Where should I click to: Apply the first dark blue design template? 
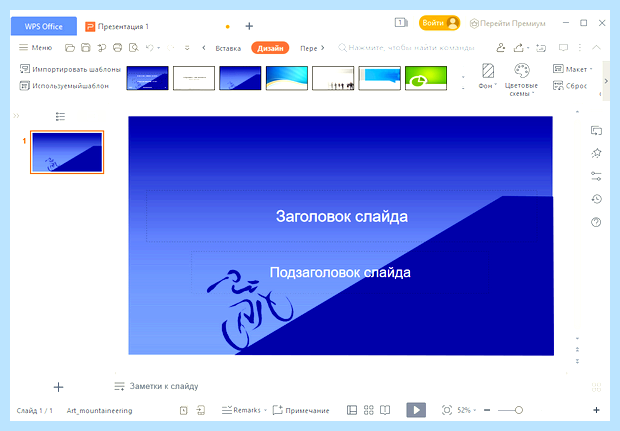[x=147, y=78]
